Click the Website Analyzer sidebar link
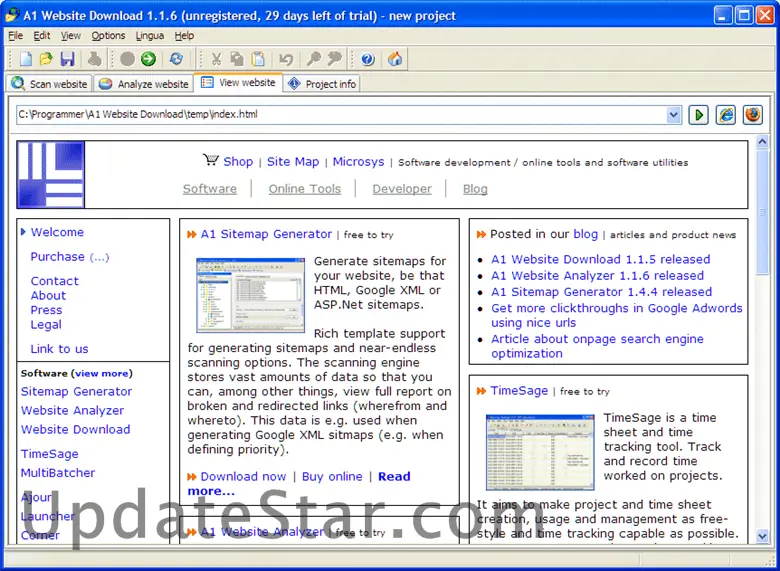Screen dimensions: 780x571 (73, 410)
